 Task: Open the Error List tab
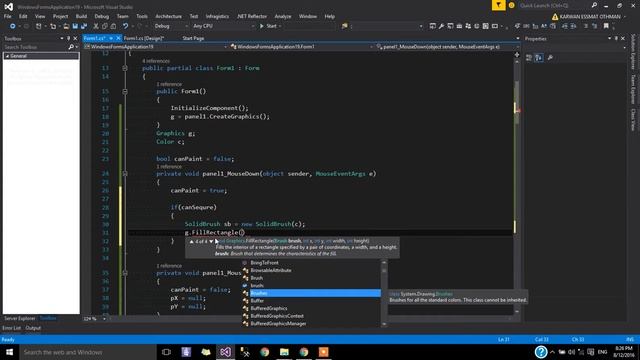pos(11,328)
